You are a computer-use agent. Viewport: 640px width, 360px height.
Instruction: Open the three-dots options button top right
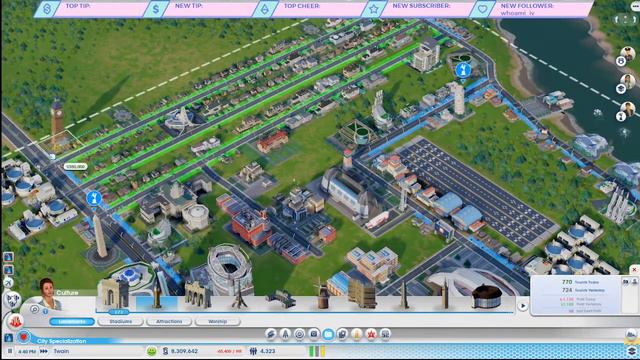click(635, 7)
